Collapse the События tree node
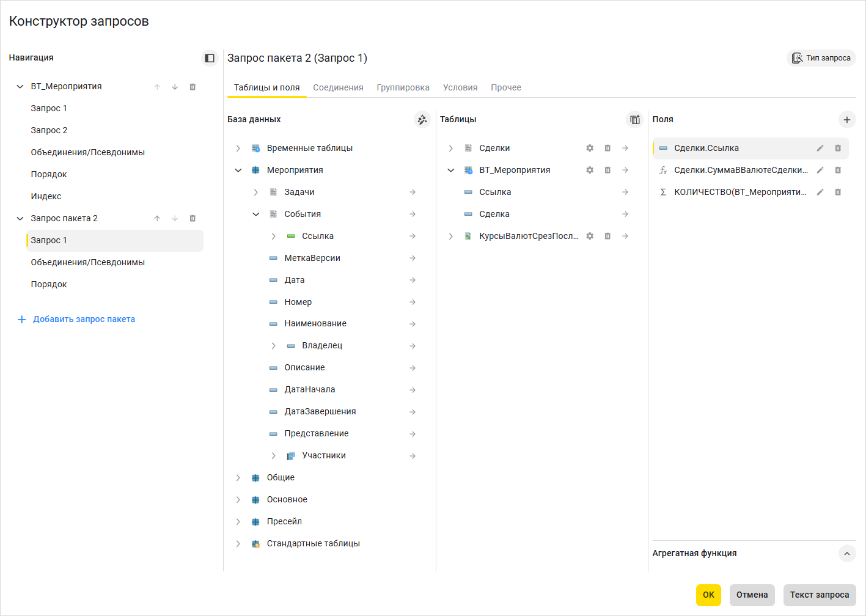The height and width of the screenshot is (616, 866). tap(256, 215)
